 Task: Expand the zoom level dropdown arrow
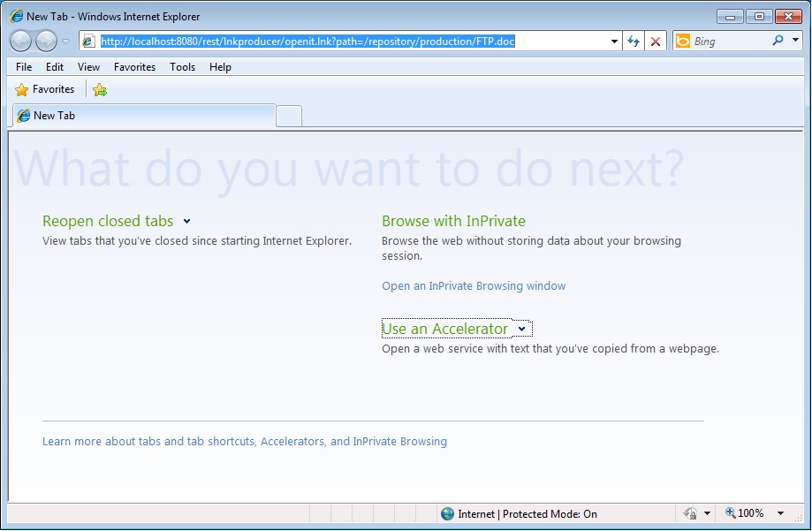click(x=780, y=513)
